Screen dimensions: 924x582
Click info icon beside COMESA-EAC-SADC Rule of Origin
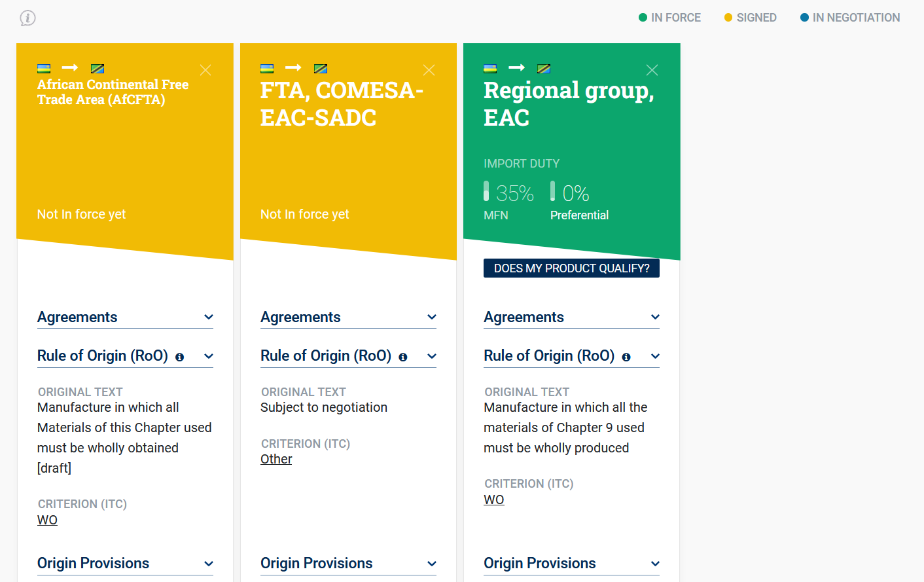[403, 357]
